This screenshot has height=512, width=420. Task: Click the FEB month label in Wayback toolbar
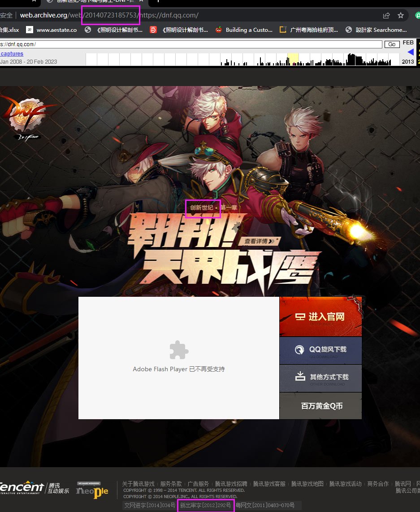tap(408, 43)
